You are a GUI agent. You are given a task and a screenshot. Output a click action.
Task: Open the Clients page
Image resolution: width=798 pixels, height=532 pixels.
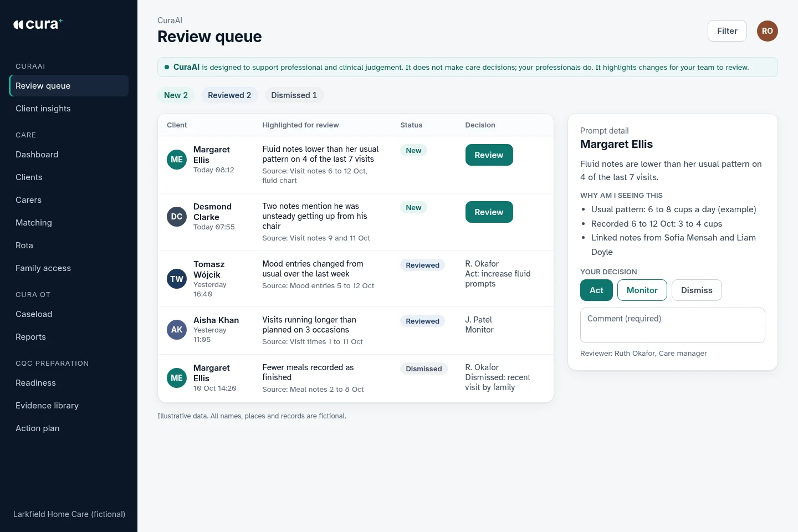tap(69, 177)
